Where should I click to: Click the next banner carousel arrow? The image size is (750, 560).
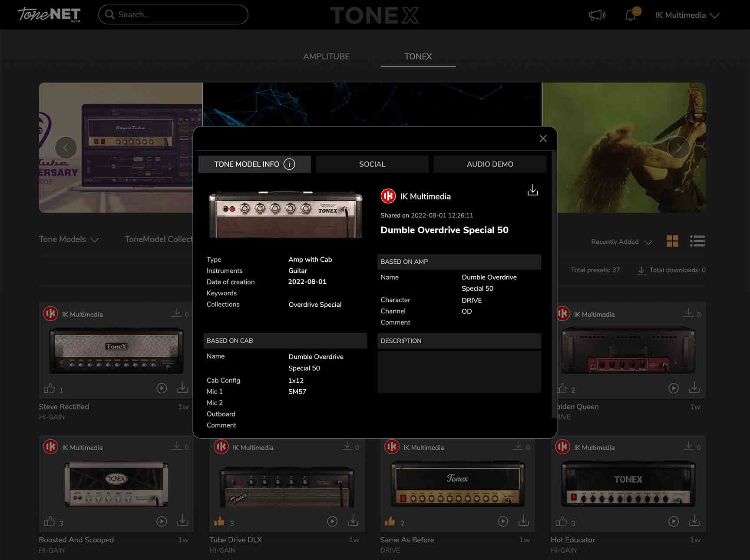[678, 148]
